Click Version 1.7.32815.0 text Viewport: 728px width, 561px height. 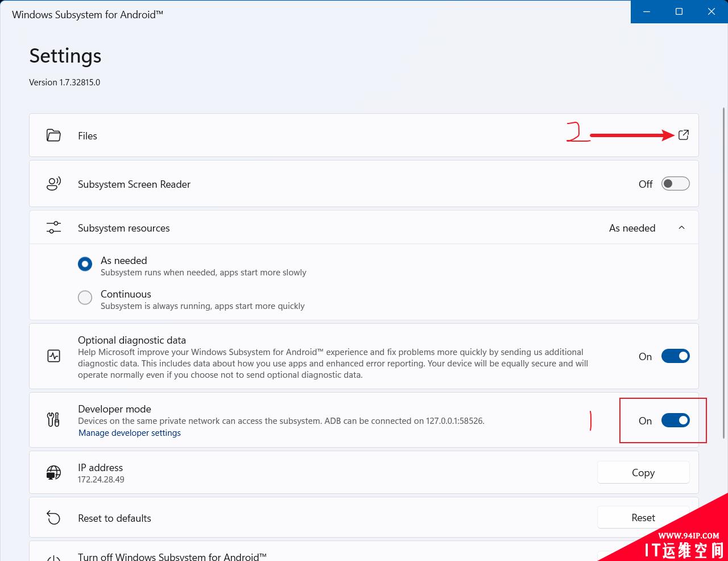pos(65,82)
